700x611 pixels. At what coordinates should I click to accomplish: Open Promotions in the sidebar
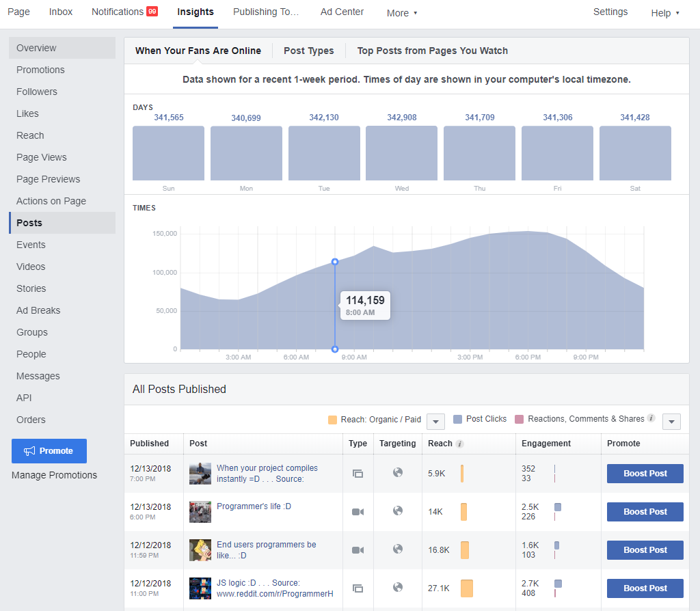click(x=62, y=70)
